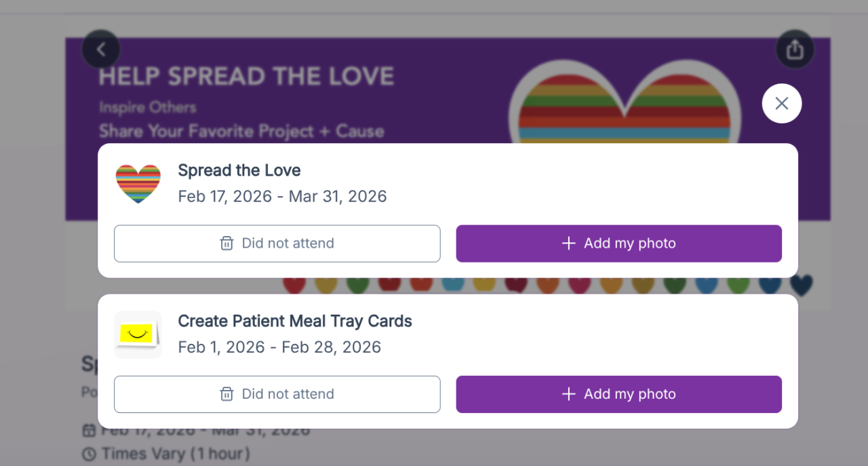The height and width of the screenshot is (466, 868).
Task: Click the Share Your Favorite Project + Cause text
Action: click(241, 131)
